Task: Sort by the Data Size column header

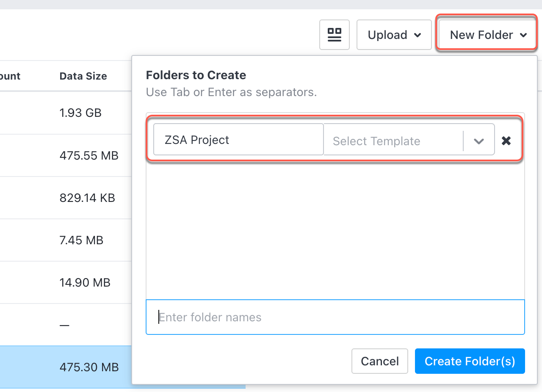Action: (x=83, y=76)
